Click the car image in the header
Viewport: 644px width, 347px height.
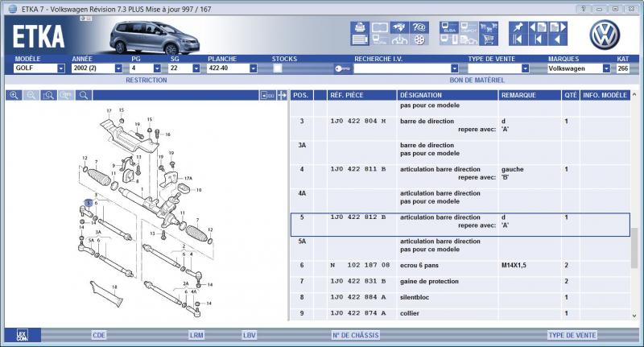[x=155, y=38]
